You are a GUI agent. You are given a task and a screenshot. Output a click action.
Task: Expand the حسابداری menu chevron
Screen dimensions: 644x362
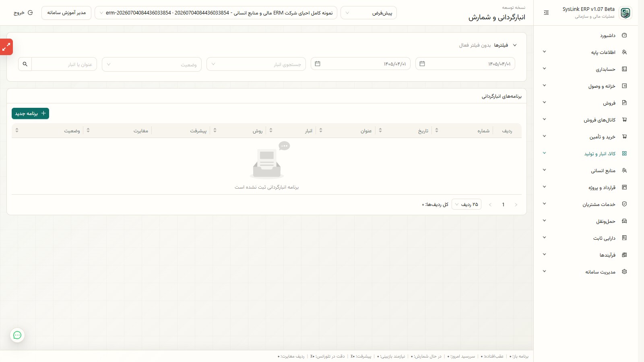544,69
